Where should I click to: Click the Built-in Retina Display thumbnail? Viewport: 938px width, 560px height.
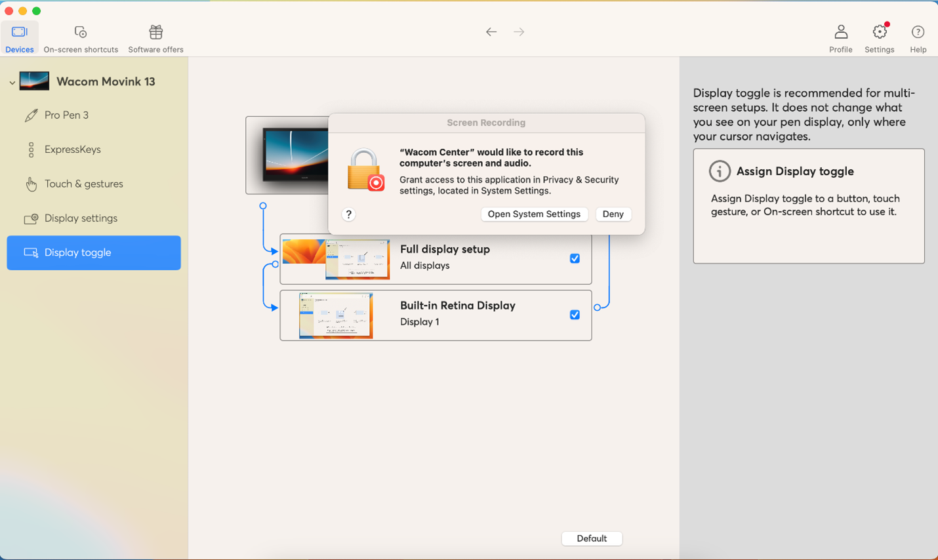coord(336,315)
